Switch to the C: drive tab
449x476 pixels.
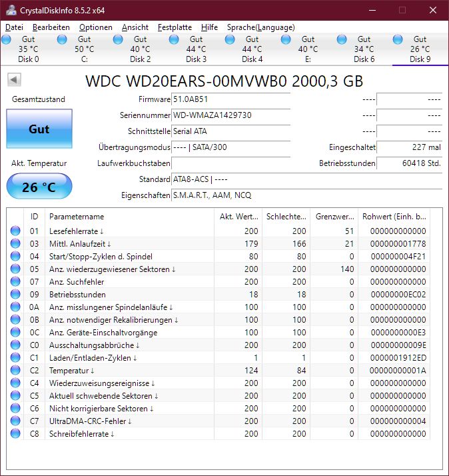tap(84, 49)
